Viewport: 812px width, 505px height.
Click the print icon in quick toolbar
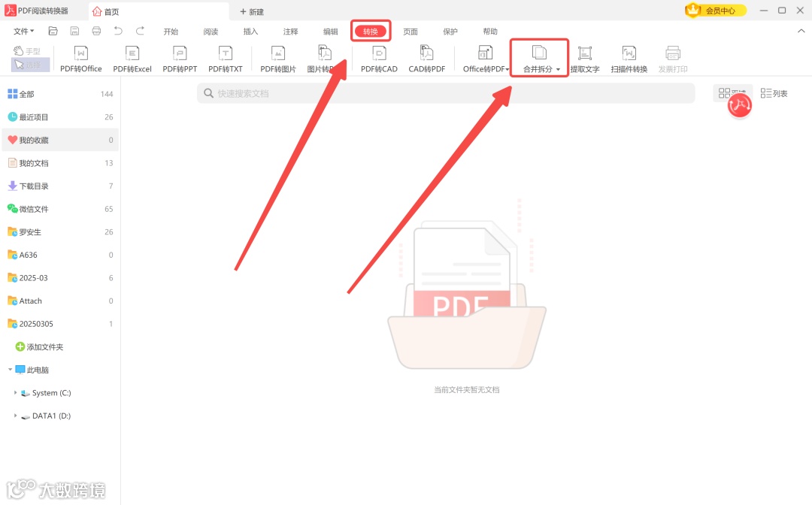(96, 31)
